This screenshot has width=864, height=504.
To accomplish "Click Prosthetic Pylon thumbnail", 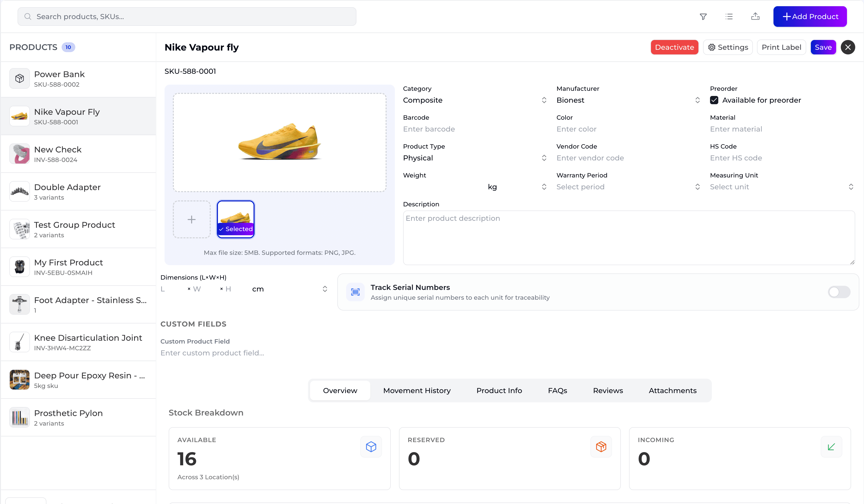I will (20, 418).
